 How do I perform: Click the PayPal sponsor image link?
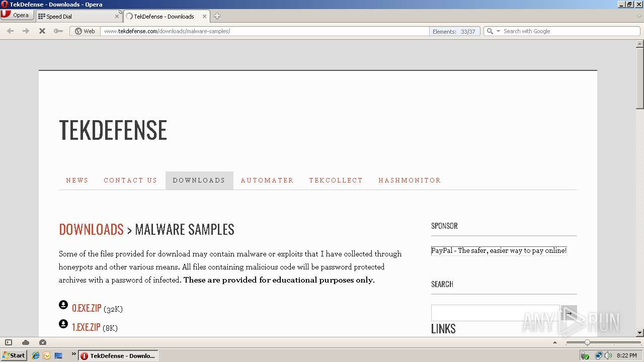coord(499,250)
